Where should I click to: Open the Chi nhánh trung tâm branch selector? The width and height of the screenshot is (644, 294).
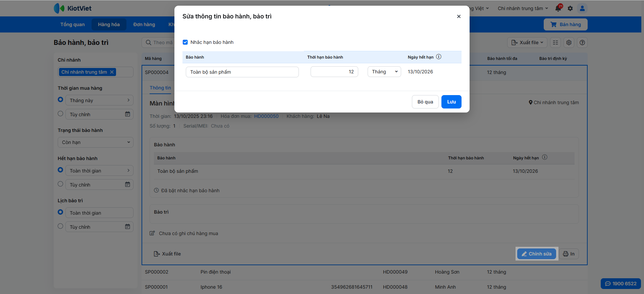coord(523,8)
